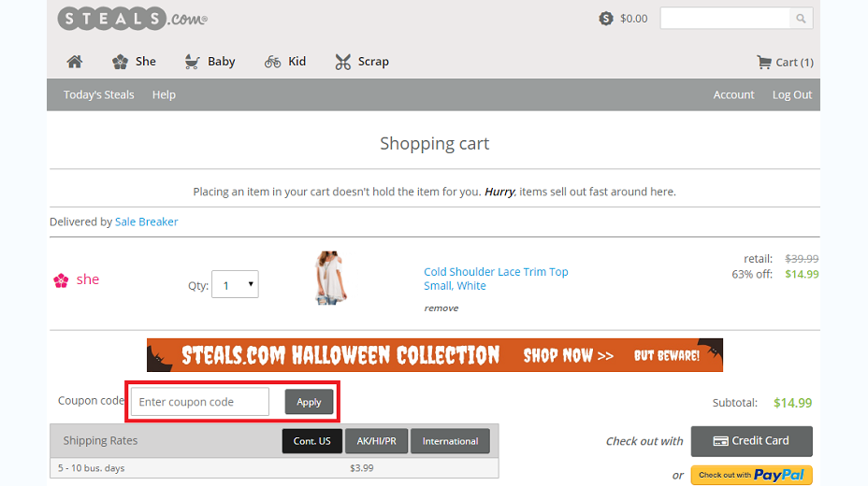
Task: Apply the coupon code
Action: [309, 402]
